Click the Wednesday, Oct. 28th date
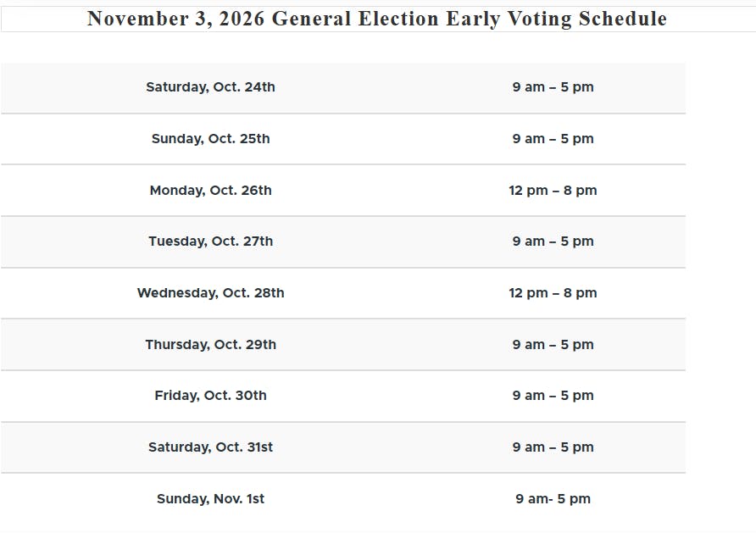This screenshot has width=756, height=533. point(211,293)
